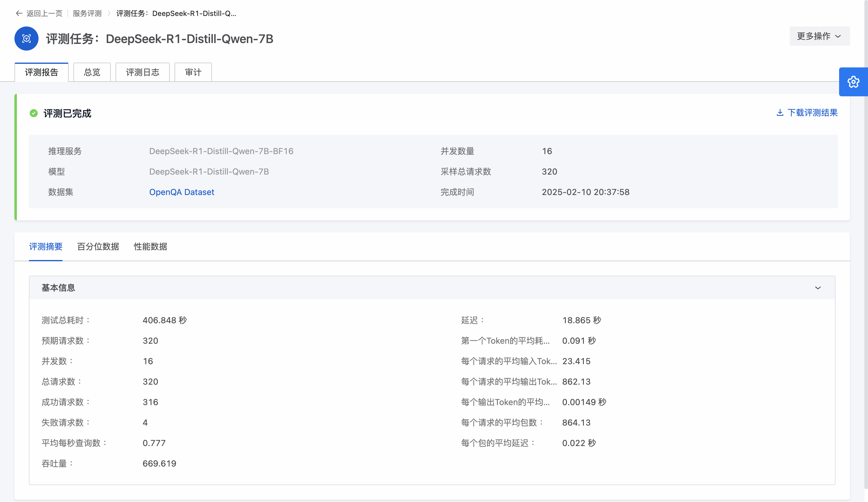Go to 服务评测 breadcrumb link
Viewport: 868px width, 502px height.
[87, 14]
